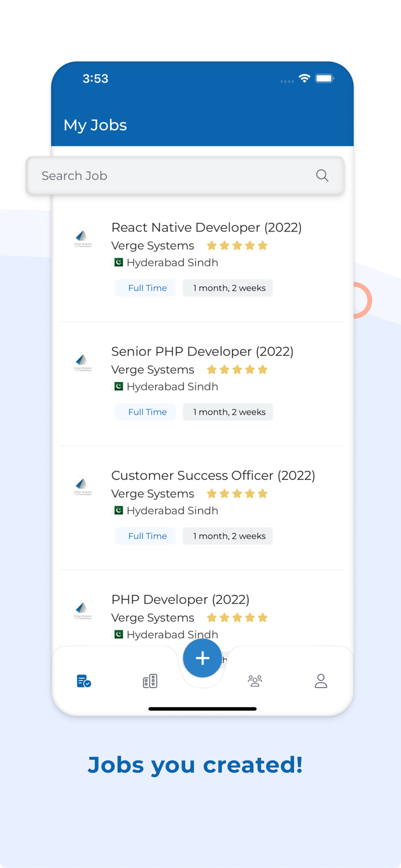Open the React Native Developer (2022) listing
Screen dimensions: 401x868
206,227
